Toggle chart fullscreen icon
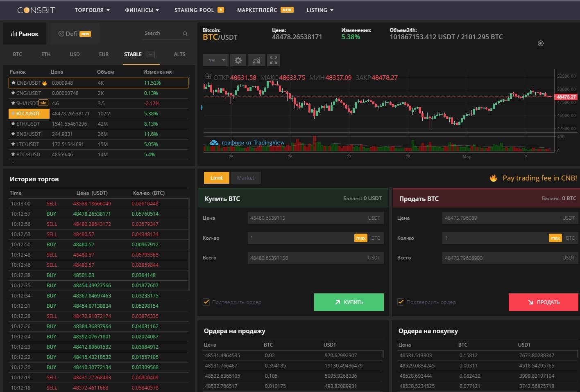580x392 pixels. (x=274, y=60)
